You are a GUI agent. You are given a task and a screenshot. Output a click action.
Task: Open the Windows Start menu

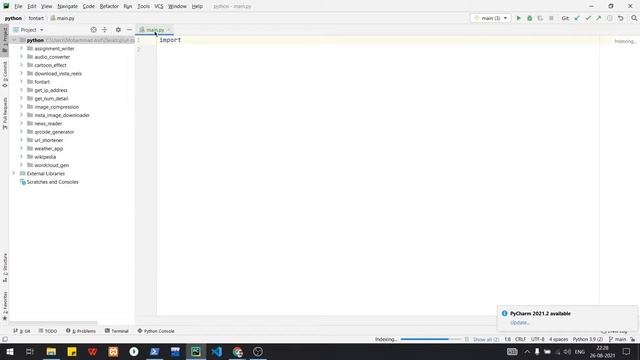9,351
